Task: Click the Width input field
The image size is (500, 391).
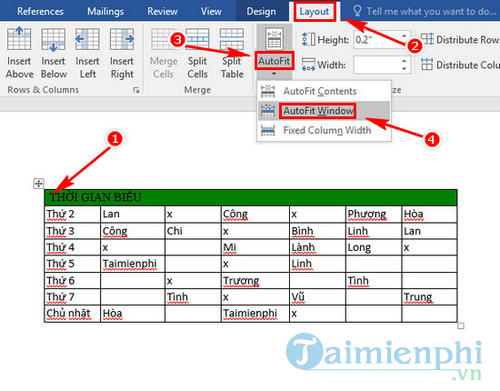Action: point(377,65)
